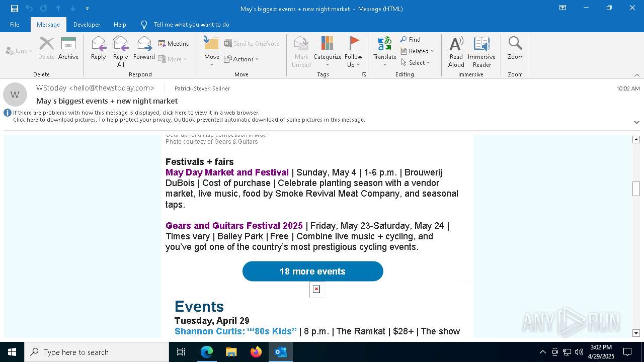Open Tags dialog launcher

pyautogui.click(x=364, y=74)
